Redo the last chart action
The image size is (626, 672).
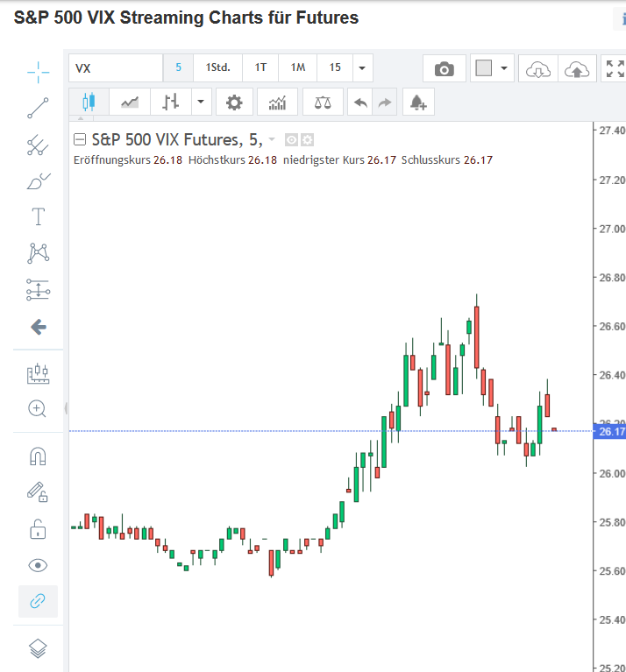[x=385, y=103]
